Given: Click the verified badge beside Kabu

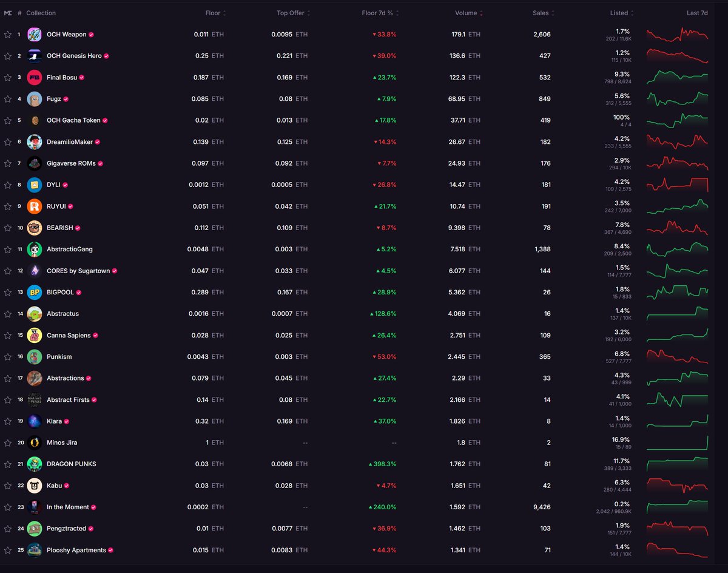Looking at the screenshot, I should pos(67,486).
